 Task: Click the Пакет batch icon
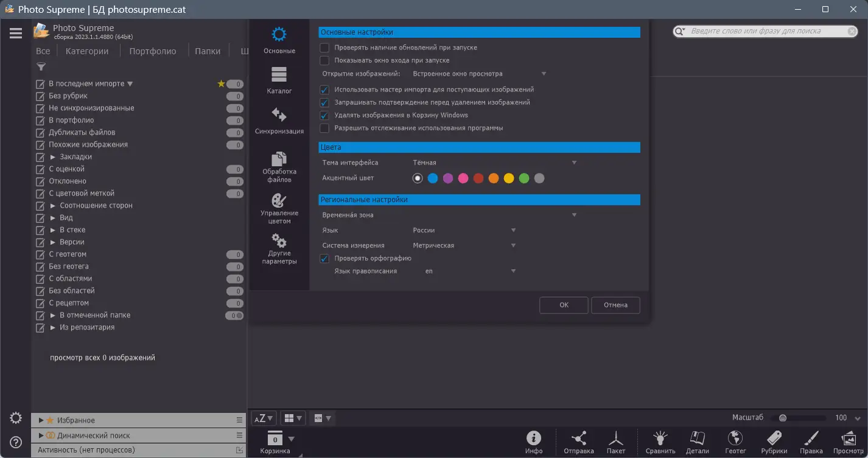click(616, 442)
